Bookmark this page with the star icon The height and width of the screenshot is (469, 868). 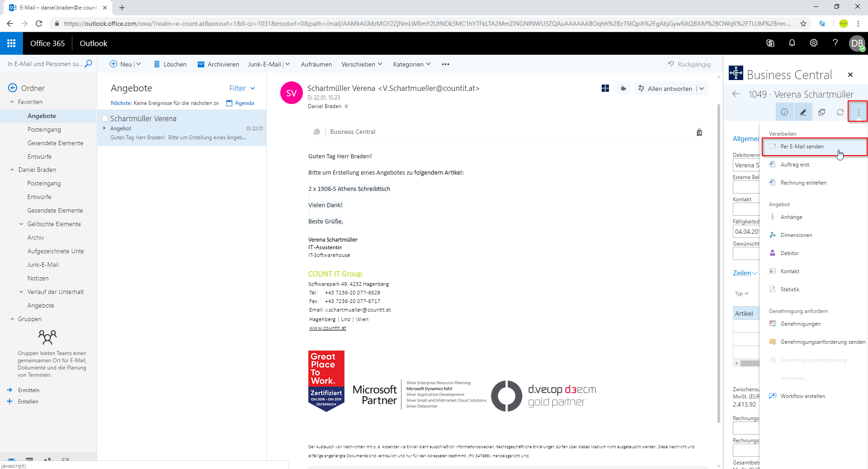tap(803, 24)
